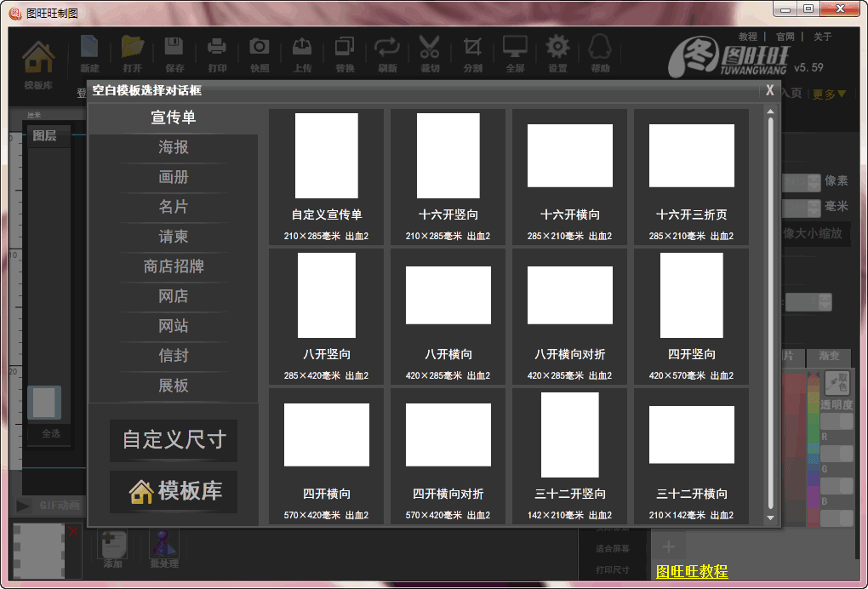Open 设置 (Settings) gear icon
Viewport: 868px width, 589px height.
click(557, 51)
